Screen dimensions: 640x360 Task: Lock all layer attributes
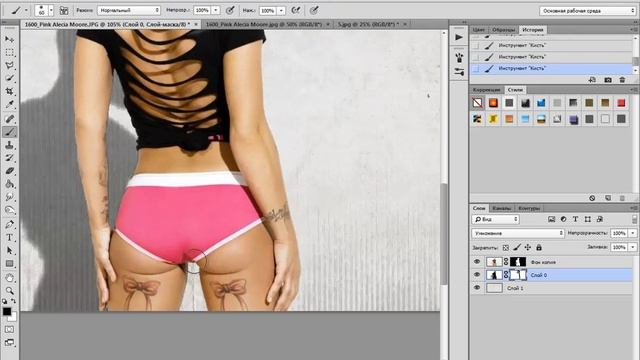click(539, 247)
